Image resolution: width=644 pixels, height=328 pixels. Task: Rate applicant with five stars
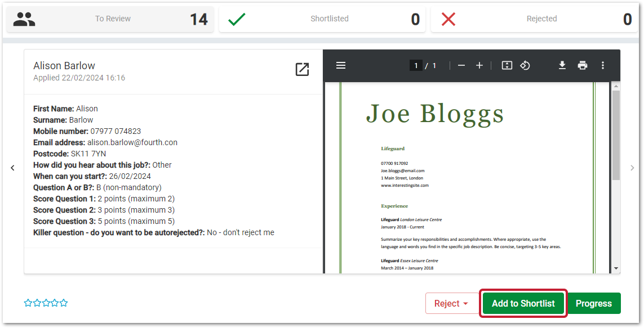click(64, 303)
